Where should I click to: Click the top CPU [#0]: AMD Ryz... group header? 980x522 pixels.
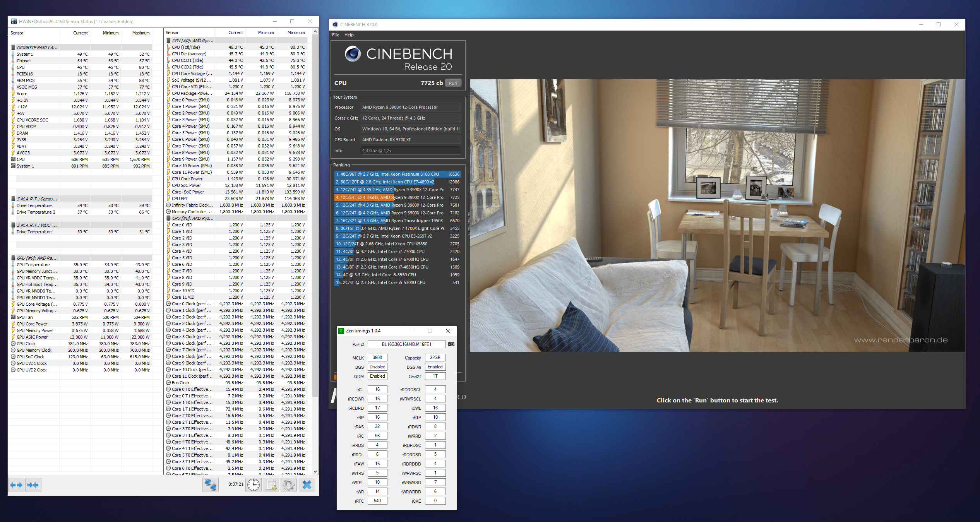point(236,41)
